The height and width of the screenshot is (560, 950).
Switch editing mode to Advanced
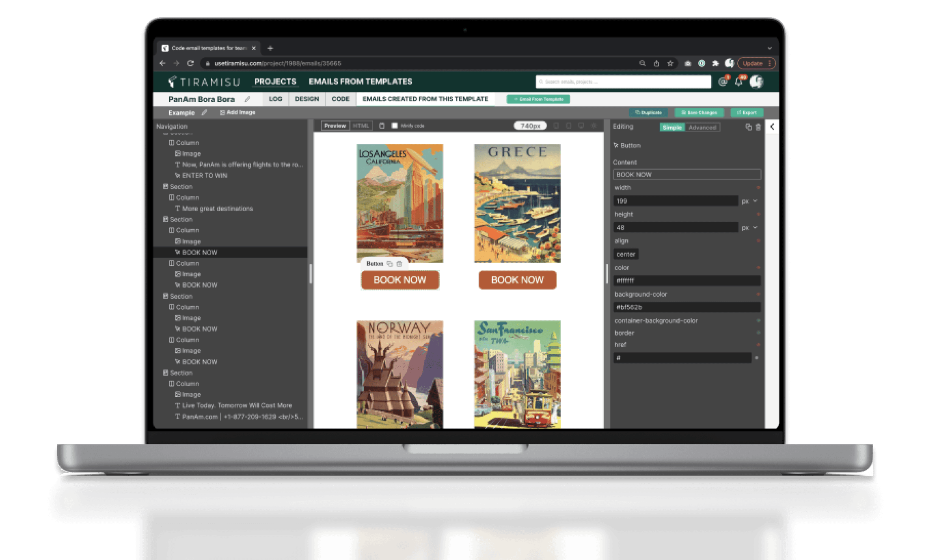(x=702, y=127)
